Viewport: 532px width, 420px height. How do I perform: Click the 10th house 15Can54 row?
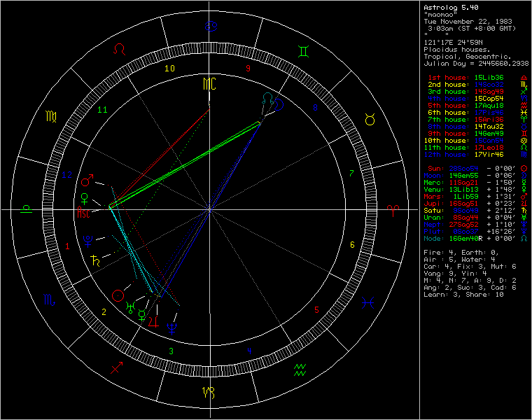(x=475, y=141)
